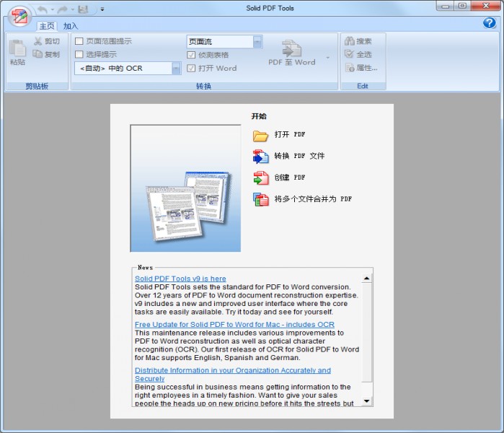Click the 属性 properties icon
This screenshot has height=433, width=504.
point(350,67)
